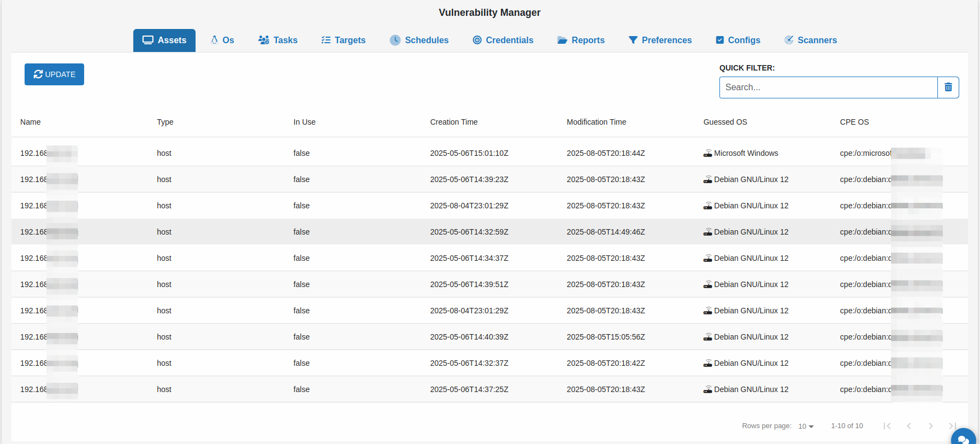Open the Schedules tab

[x=419, y=40]
